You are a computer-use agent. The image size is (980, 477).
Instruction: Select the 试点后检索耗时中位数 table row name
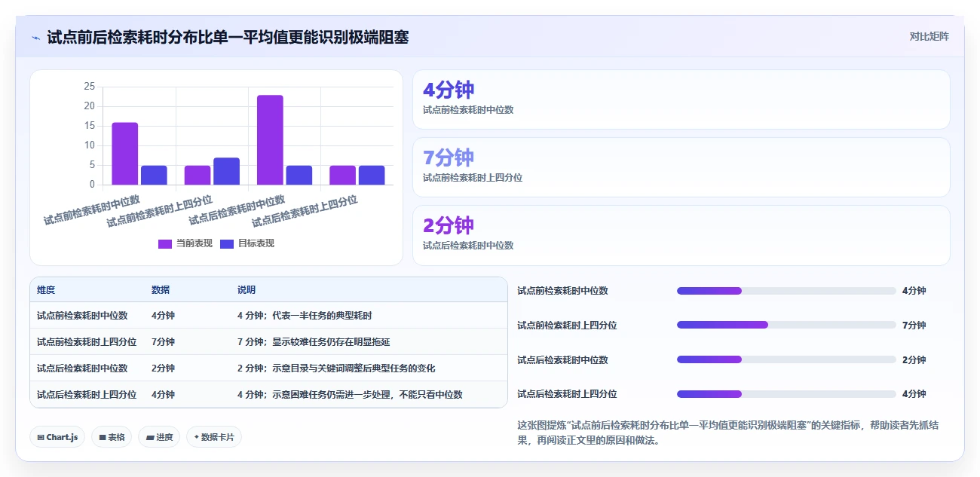coord(82,368)
